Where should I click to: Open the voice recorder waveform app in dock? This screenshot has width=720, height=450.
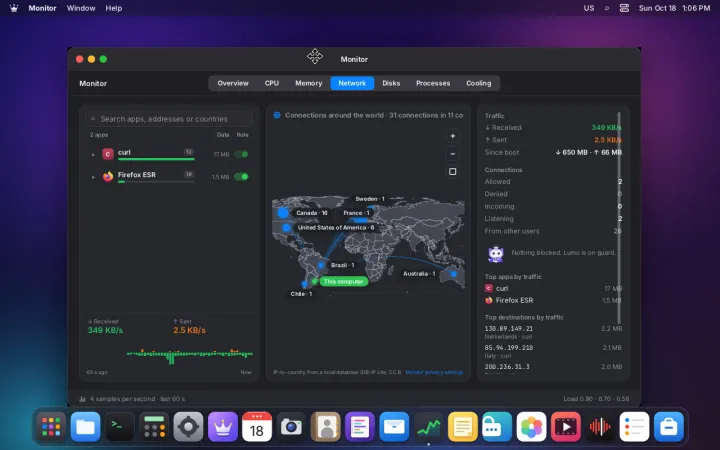click(600, 427)
